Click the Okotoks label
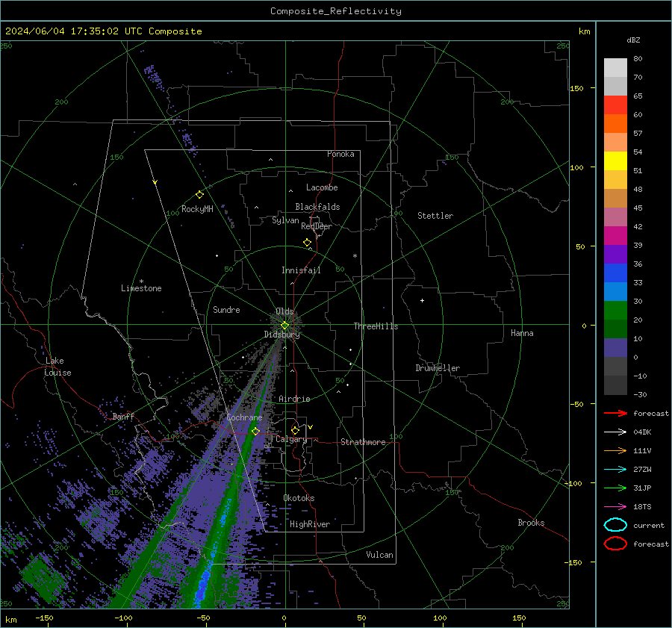This screenshot has width=672, height=628. click(x=299, y=498)
